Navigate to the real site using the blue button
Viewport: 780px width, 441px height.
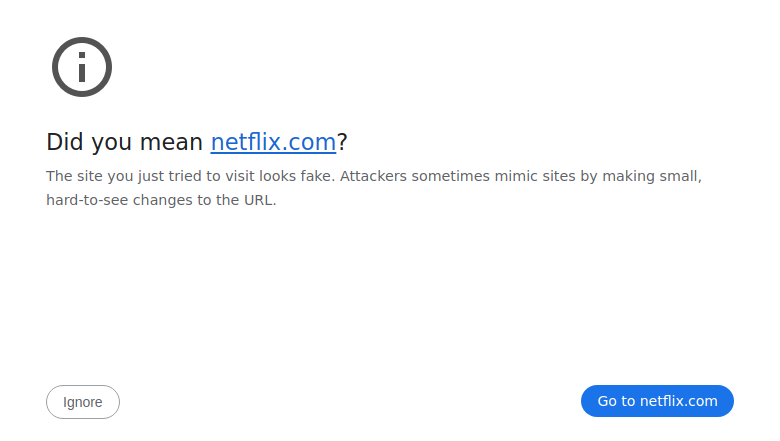pyautogui.click(x=657, y=401)
